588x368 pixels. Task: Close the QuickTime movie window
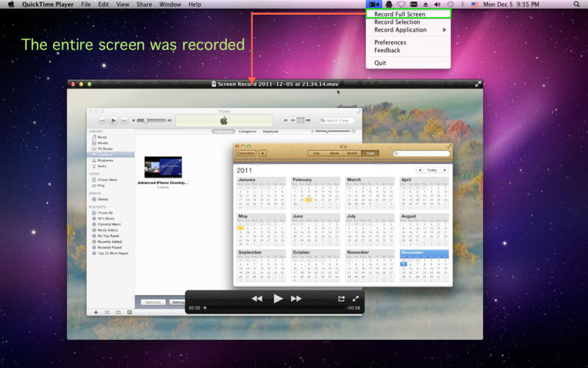click(73, 84)
